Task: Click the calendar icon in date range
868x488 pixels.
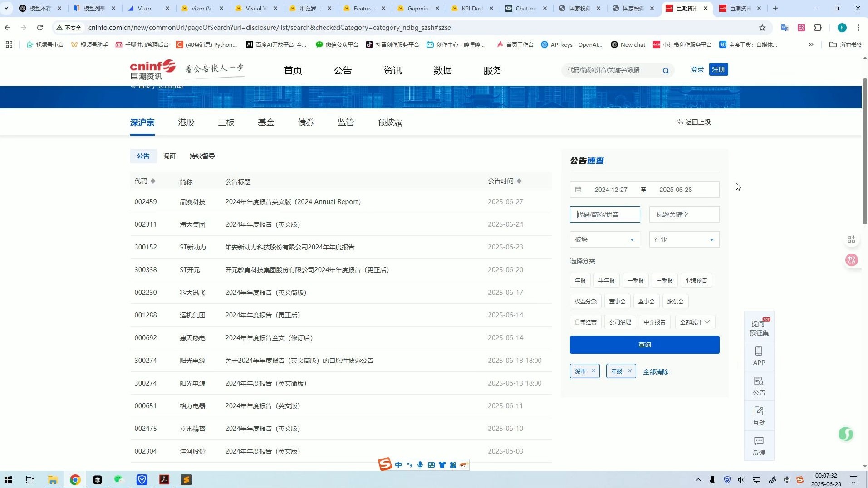Action: coord(578,190)
